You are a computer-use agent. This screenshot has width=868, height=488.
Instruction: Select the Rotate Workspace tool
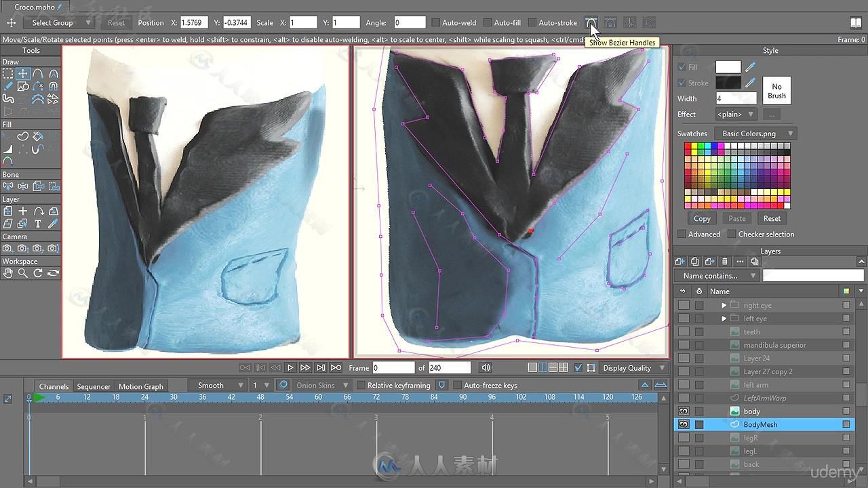coord(38,273)
